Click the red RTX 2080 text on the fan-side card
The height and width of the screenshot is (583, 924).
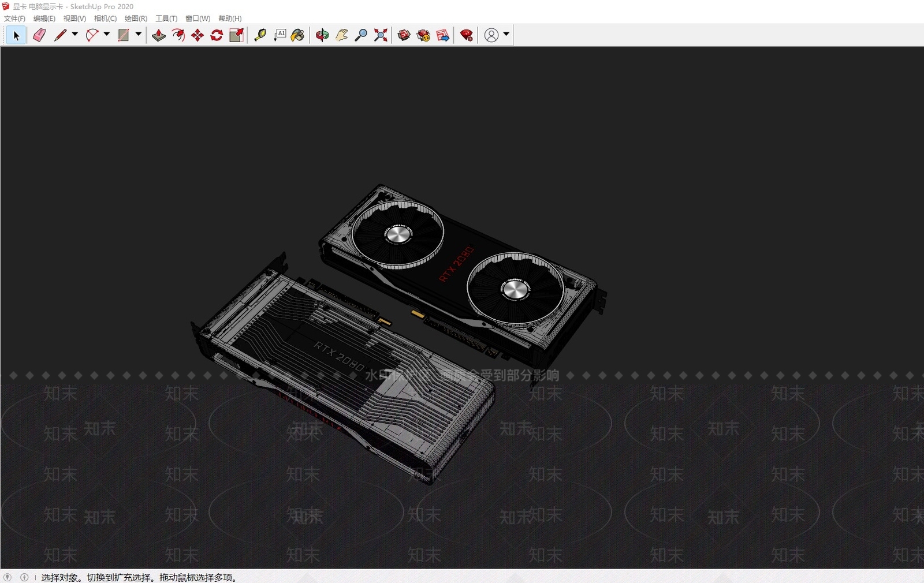(x=456, y=264)
